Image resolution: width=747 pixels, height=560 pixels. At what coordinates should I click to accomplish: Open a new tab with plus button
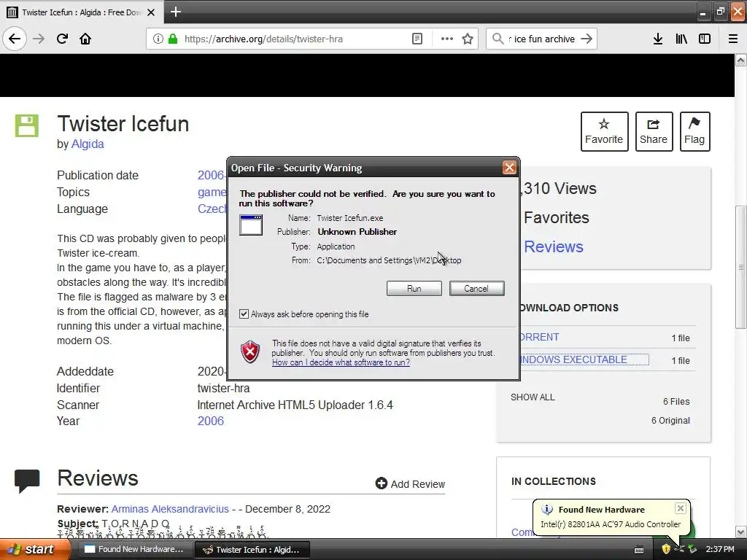176,12
